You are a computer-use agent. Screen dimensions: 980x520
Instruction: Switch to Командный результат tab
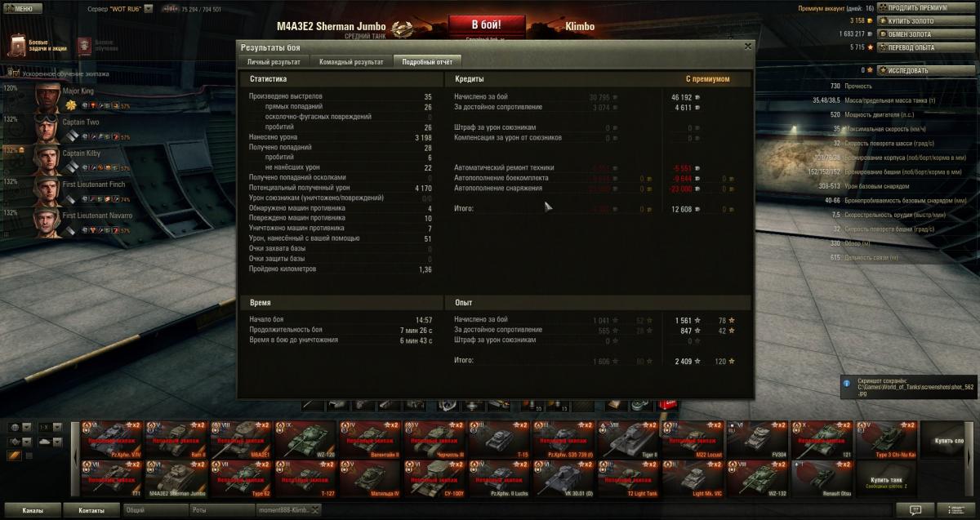pos(350,62)
